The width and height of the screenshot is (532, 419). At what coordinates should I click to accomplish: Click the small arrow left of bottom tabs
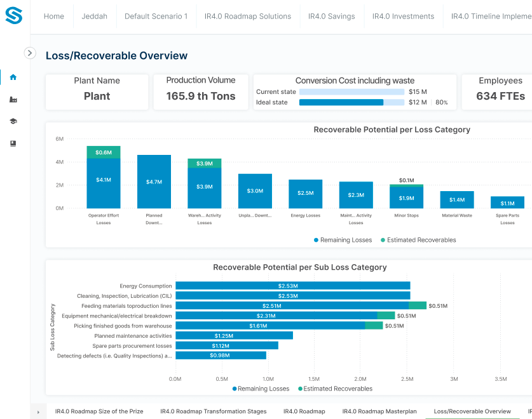(x=38, y=412)
